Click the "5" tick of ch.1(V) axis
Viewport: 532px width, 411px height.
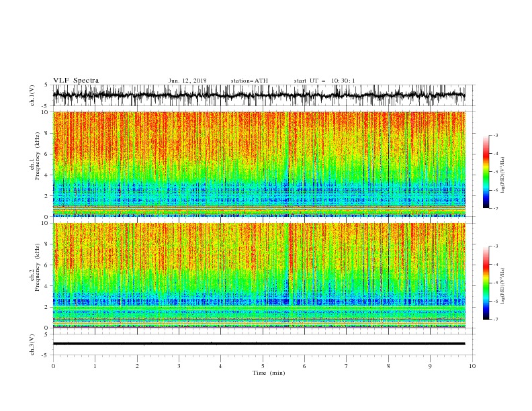[x=47, y=85]
